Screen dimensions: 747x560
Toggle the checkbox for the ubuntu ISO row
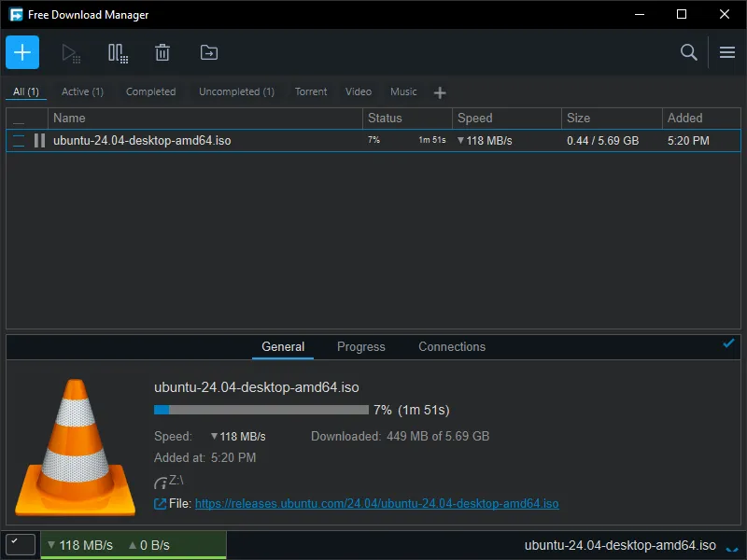tap(19, 141)
